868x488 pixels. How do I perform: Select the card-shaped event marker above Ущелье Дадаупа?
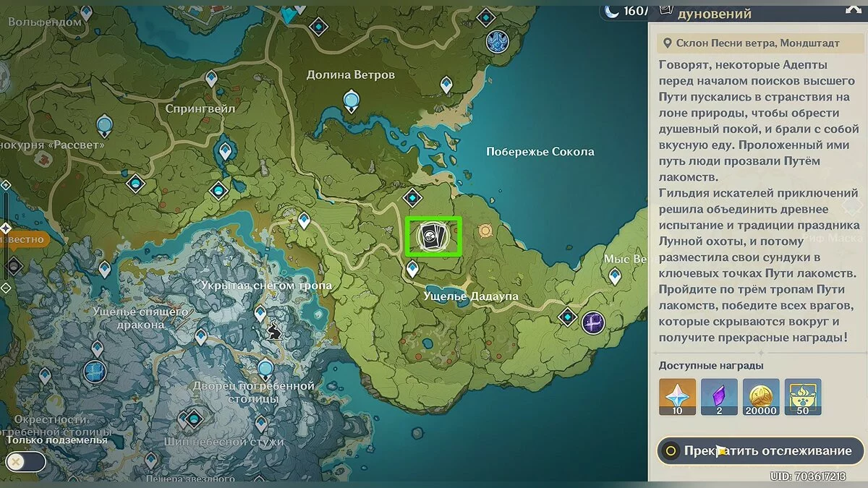433,236
